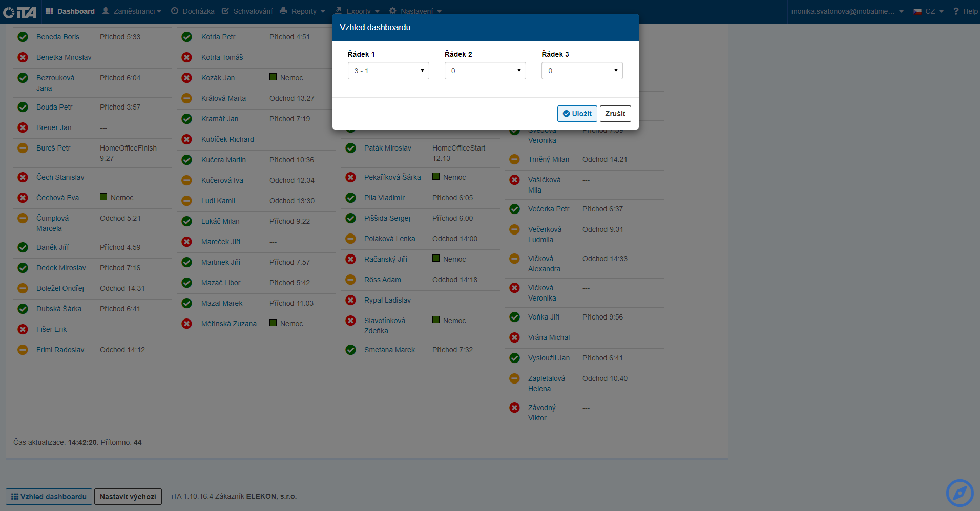Click the compass icon in bottom corner
This screenshot has height=511, width=980.
(960, 493)
